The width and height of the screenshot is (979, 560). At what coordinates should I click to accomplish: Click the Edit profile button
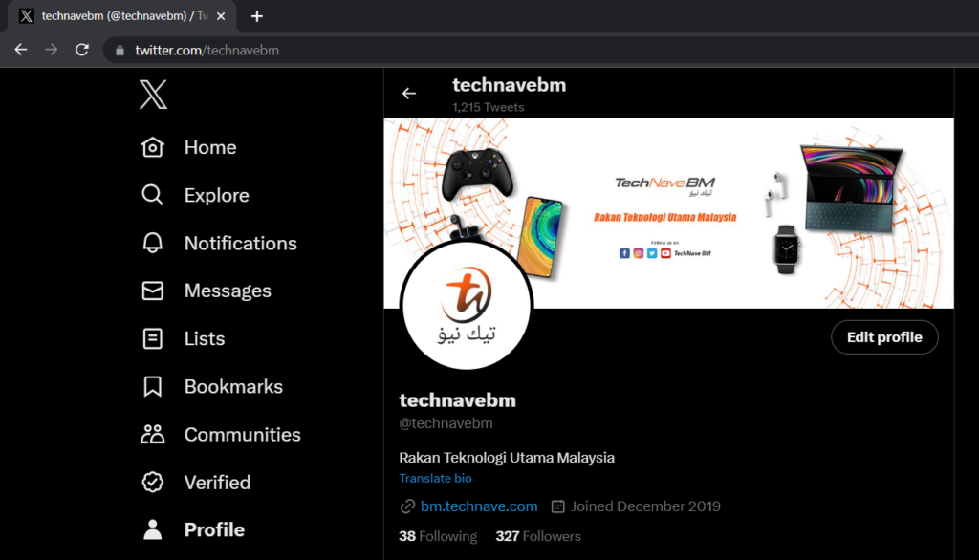[x=883, y=336]
